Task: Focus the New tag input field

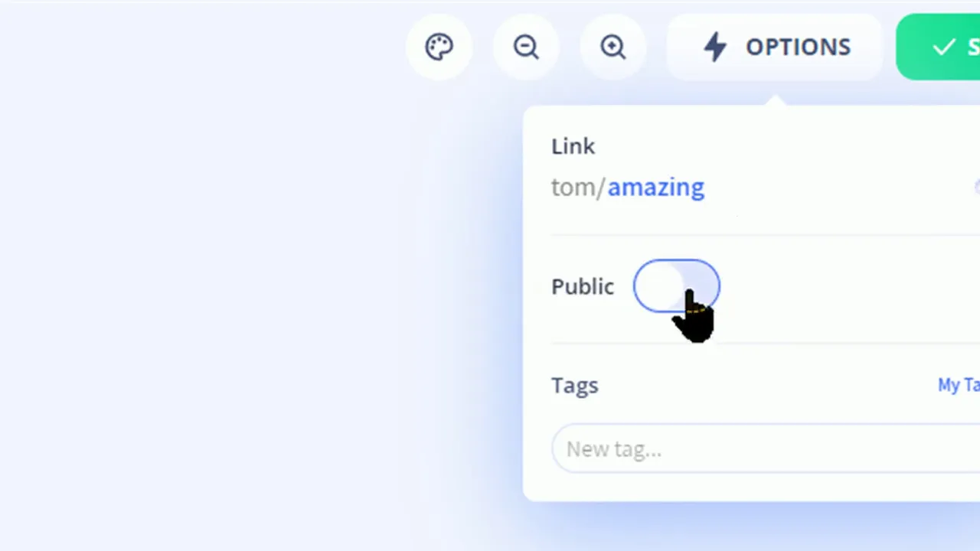Action: point(766,448)
